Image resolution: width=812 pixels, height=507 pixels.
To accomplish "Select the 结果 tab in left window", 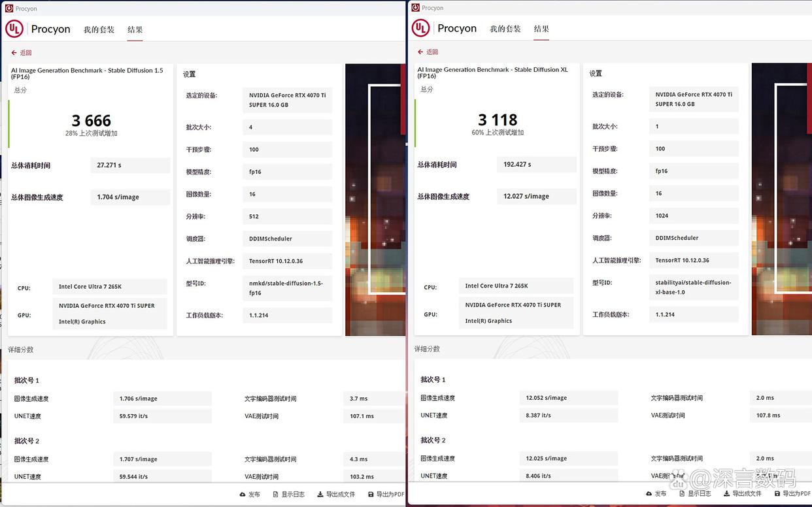I will tap(135, 29).
